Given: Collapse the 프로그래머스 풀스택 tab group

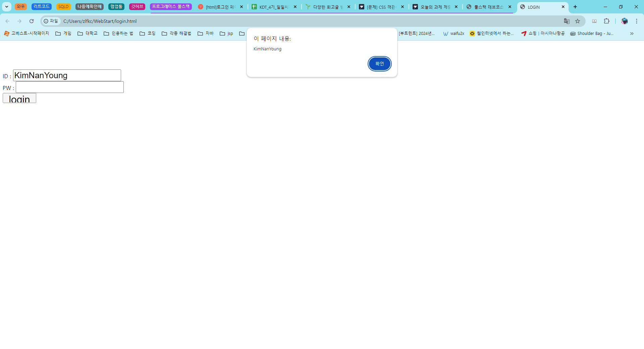Looking at the screenshot, I should [171, 7].
